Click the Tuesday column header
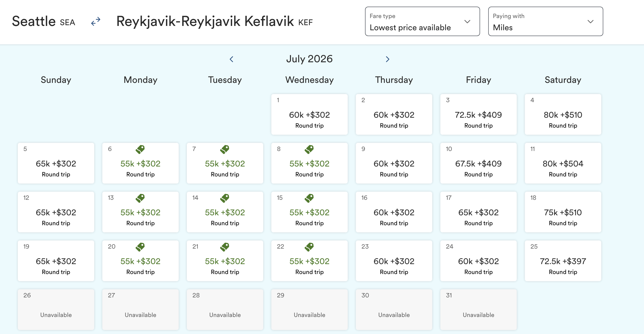The width and height of the screenshot is (644, 334). tap(225, 80)
